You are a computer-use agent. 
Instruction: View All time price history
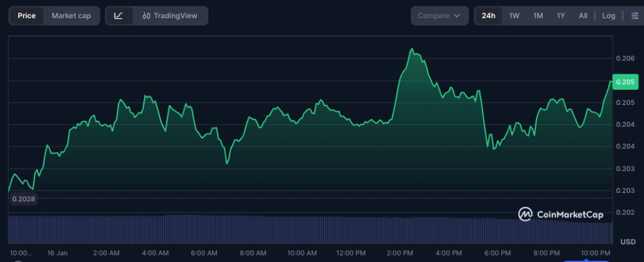point(583,16)
